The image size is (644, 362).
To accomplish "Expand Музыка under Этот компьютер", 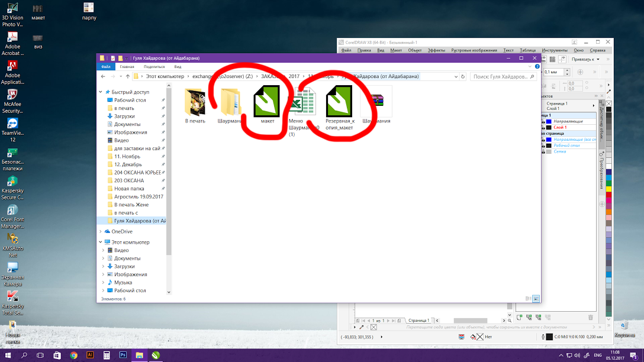I will [103, 282].
